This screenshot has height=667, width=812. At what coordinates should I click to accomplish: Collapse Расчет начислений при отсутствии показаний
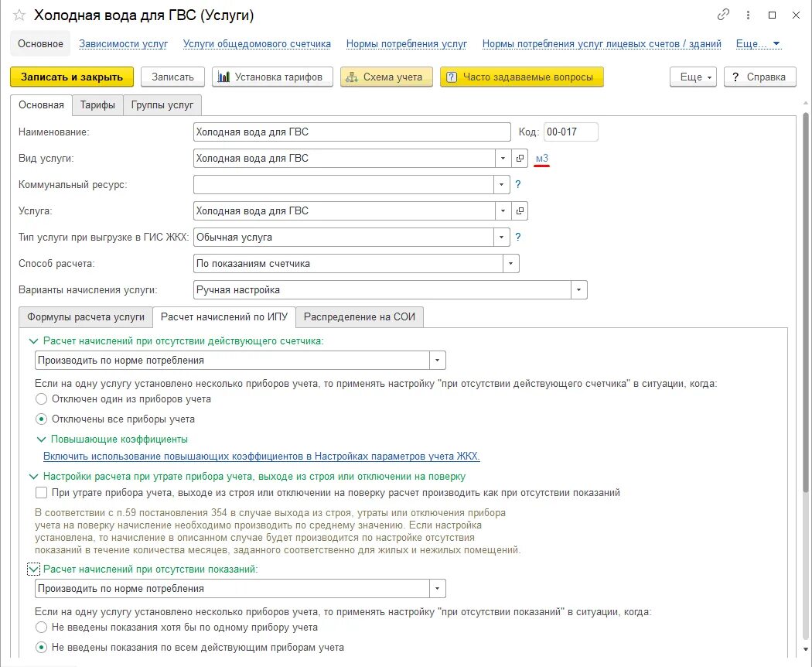click(x=34, y=569)
